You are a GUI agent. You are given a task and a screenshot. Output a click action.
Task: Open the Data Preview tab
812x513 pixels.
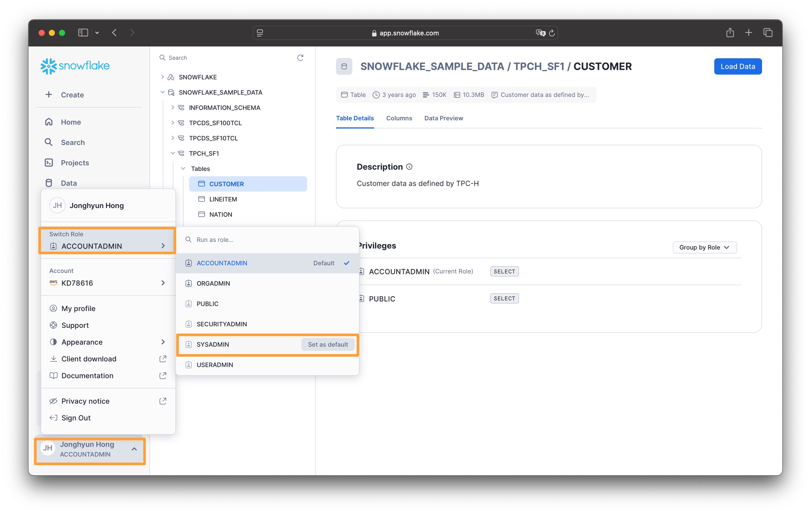(443, 118)
